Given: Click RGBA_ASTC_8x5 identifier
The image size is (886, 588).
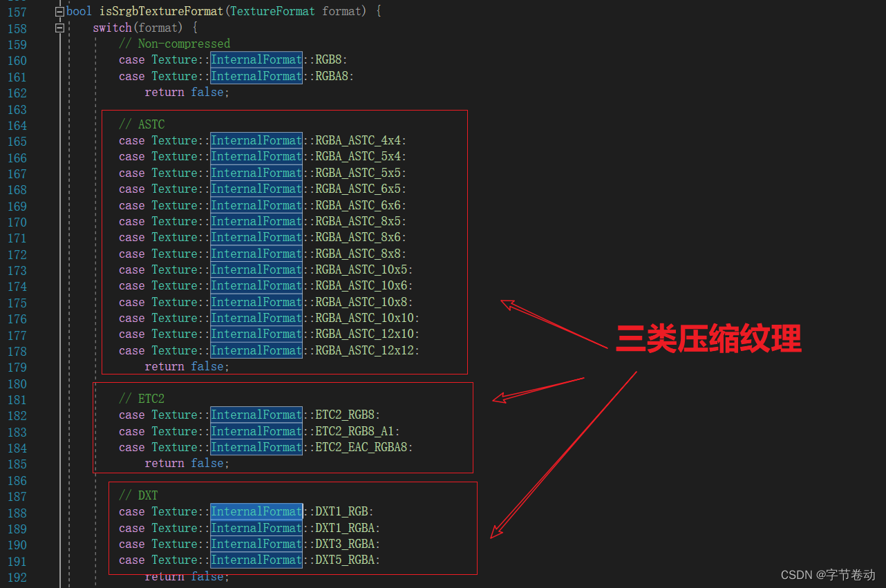Looking at the screenshot, I should (x=358, y=221).
